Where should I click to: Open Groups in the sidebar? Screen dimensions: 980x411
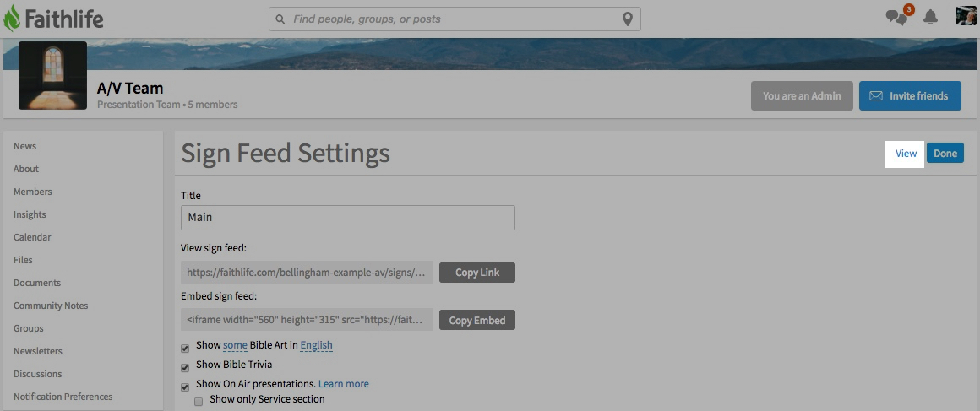pos(29,328)
